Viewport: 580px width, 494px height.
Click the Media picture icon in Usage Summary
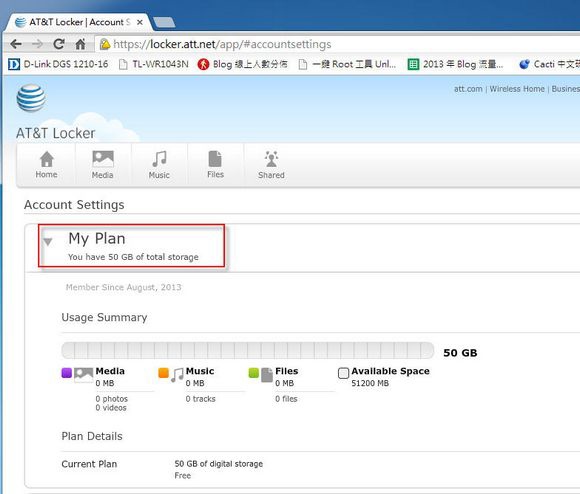click(83, 375)
